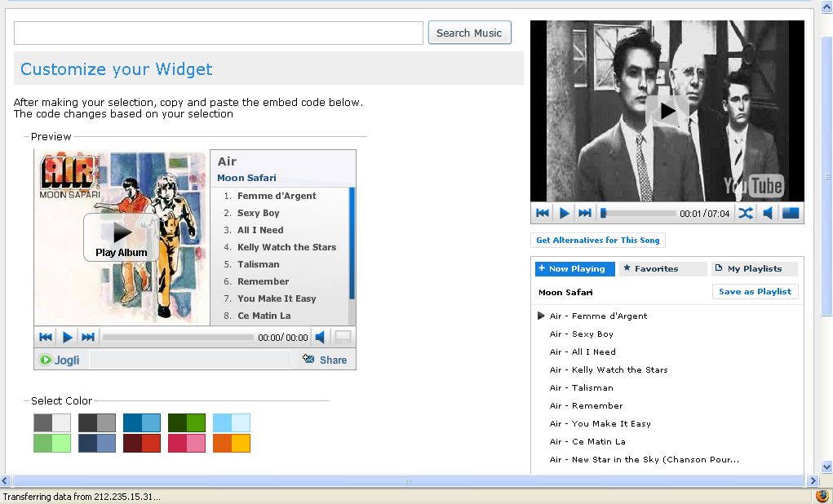Open the My Playlists tab

coord(755,269)
